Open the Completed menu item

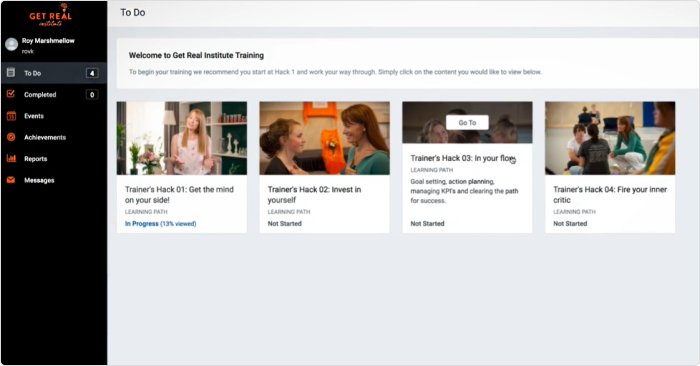[x=54, y=94]
